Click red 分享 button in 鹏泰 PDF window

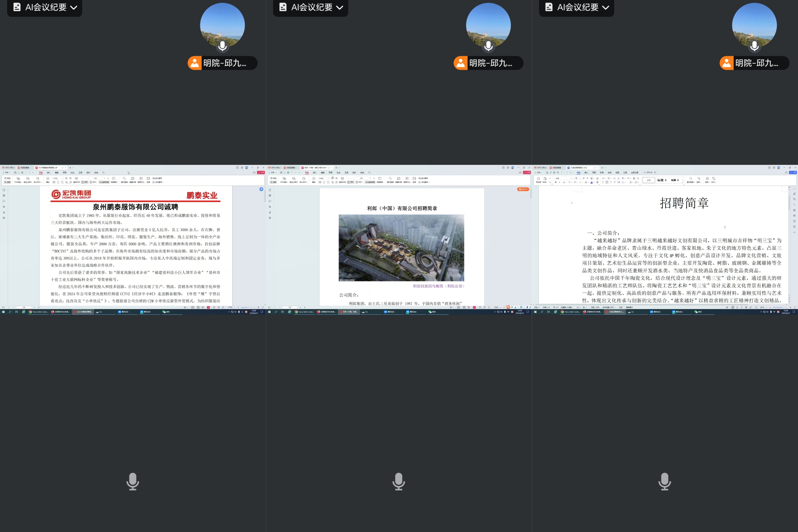click(x=261, y=173)
